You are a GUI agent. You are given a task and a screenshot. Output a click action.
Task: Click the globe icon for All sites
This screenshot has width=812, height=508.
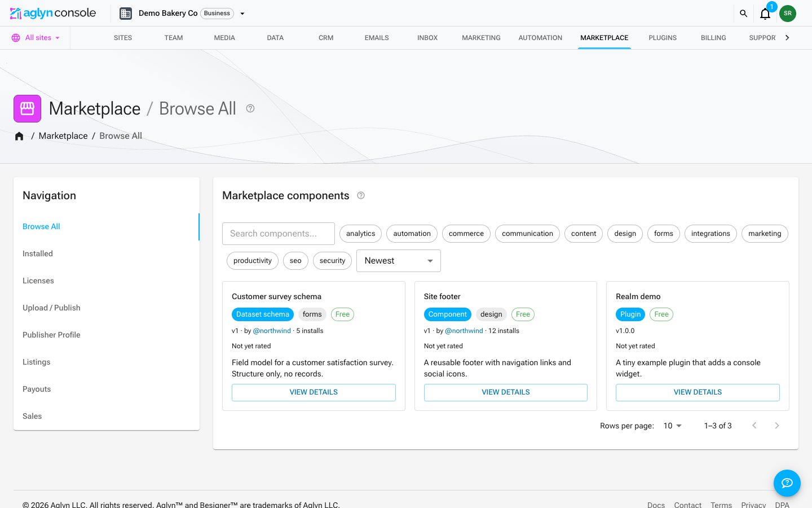tap(16, 38)
